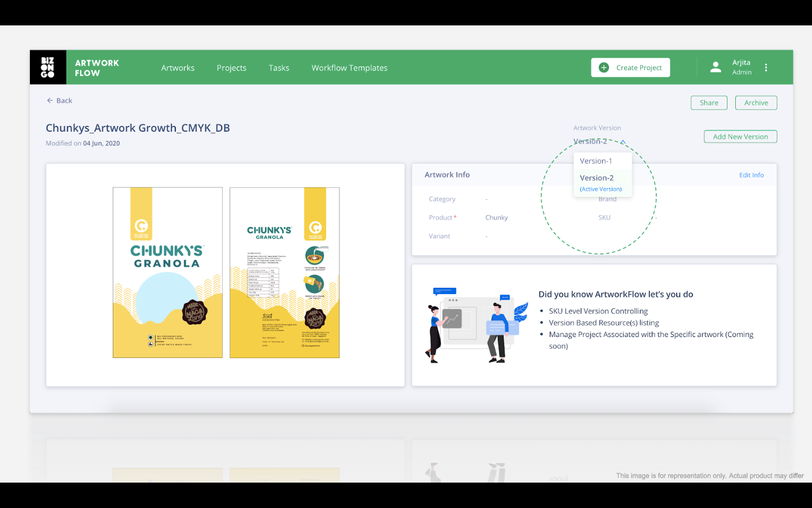Select Version-2 active version option
This screenshot has height=508, width=812.
[601, 182]
